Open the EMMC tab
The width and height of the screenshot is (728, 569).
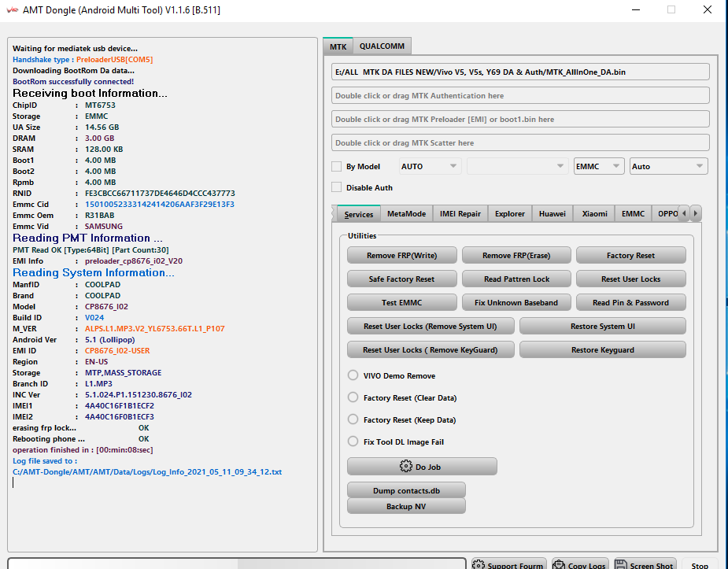pos(633,213)
